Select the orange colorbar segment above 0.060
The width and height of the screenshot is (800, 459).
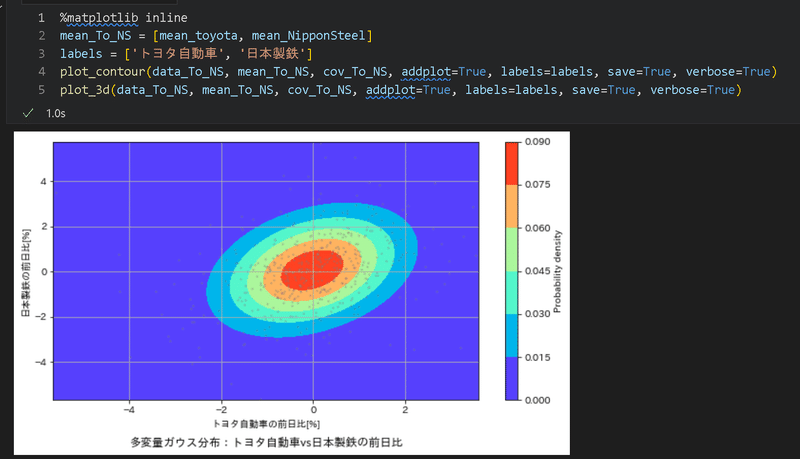coord(512,206)
